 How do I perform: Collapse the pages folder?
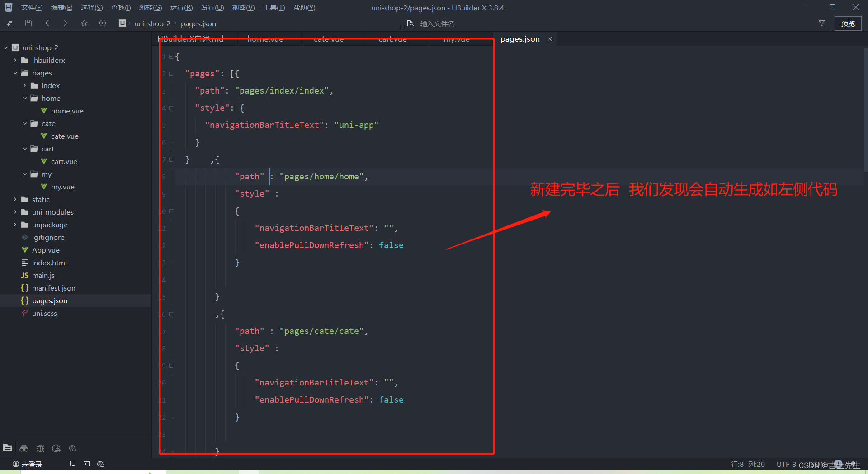pos(15,73)
